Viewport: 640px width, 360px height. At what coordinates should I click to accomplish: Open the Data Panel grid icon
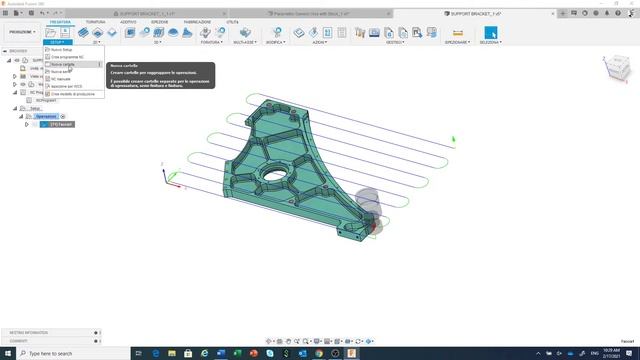pos(5,13)
